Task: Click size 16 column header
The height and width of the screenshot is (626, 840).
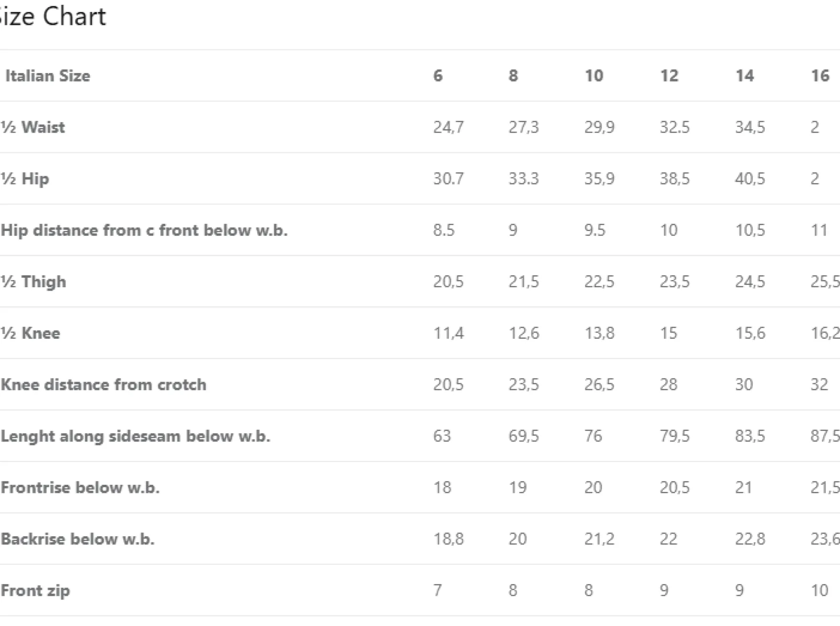Action: point(820,75)
